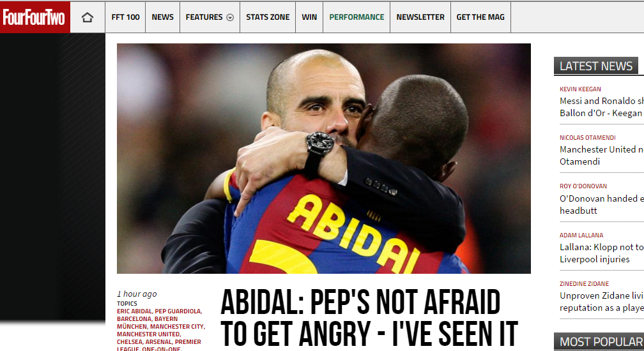Click the Eric Abidal topic tag
Image resolution: width=644 pixels, height=351 pixels.
tap(134, 311)
